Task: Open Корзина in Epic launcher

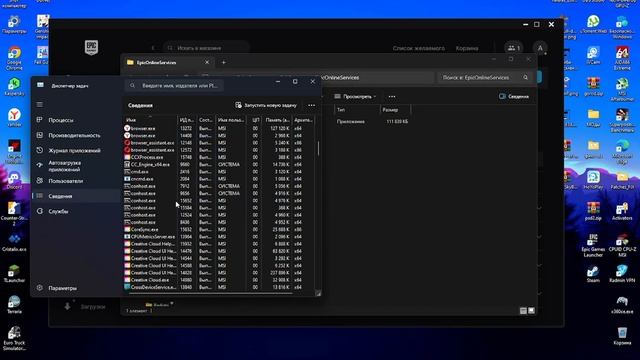Action: coord(467,48)
